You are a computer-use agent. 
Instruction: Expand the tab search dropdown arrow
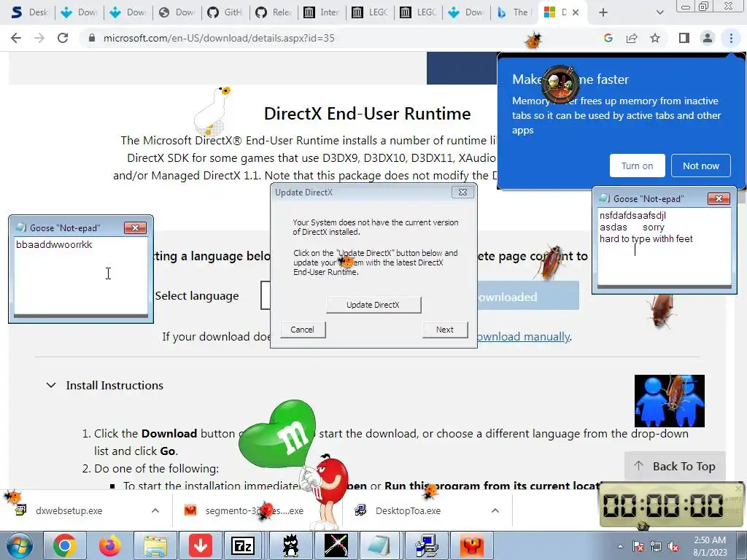[659, 13]
